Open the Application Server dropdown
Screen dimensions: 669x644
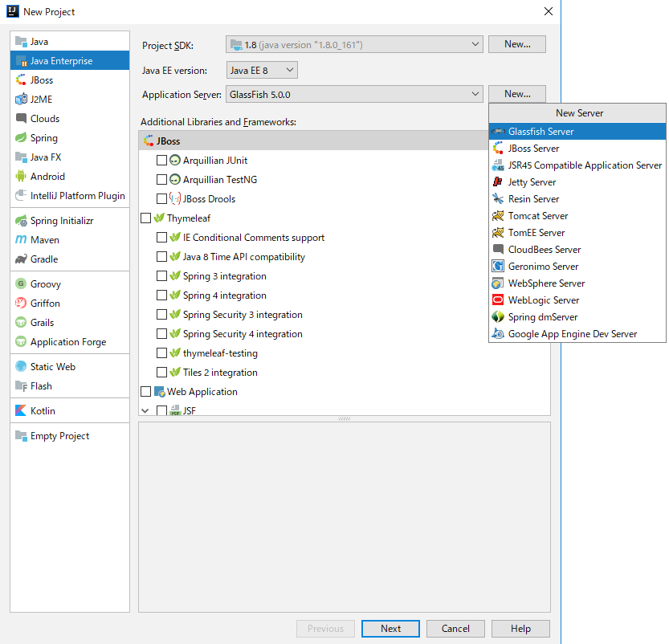[x=354, y=94]
